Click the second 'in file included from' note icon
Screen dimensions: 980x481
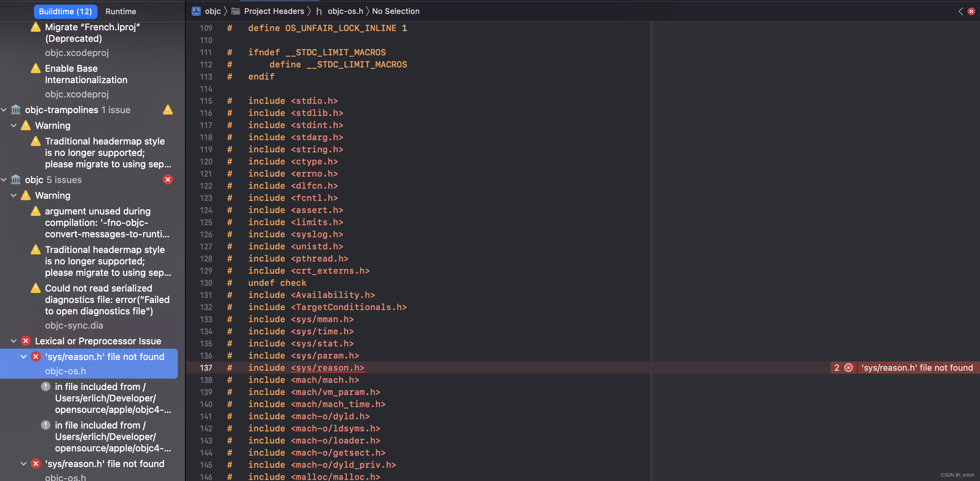pos(46,425)
